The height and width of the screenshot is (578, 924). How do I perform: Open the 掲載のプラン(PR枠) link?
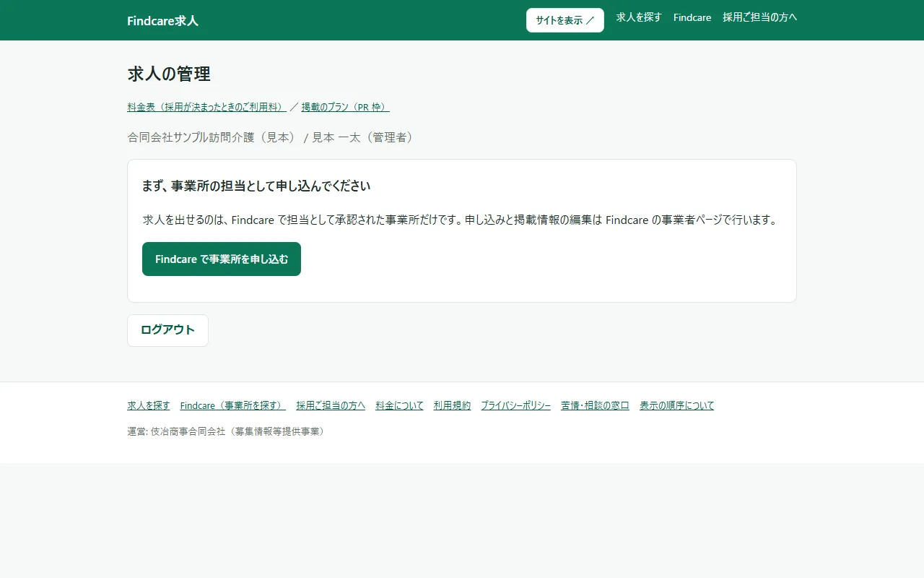click(x=346, y=107)
